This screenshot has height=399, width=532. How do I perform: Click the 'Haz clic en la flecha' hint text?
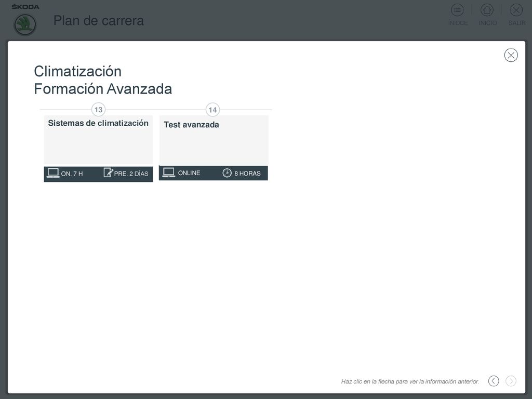[410, 381]
